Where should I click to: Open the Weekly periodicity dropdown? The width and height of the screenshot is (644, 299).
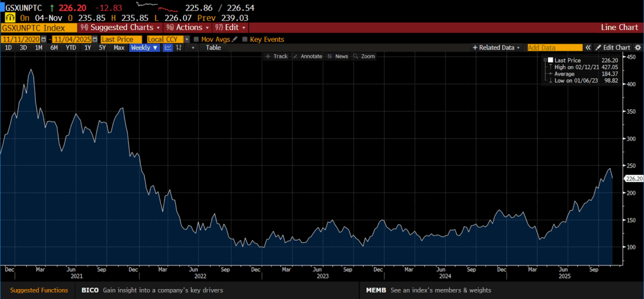tap(144, 48)
